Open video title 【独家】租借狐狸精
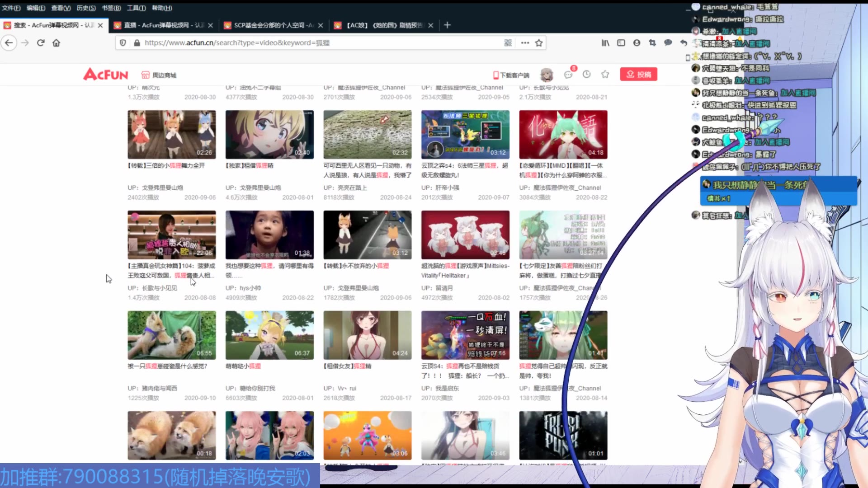The width and height of the screenshot is (868, 488). pos(250,166)
